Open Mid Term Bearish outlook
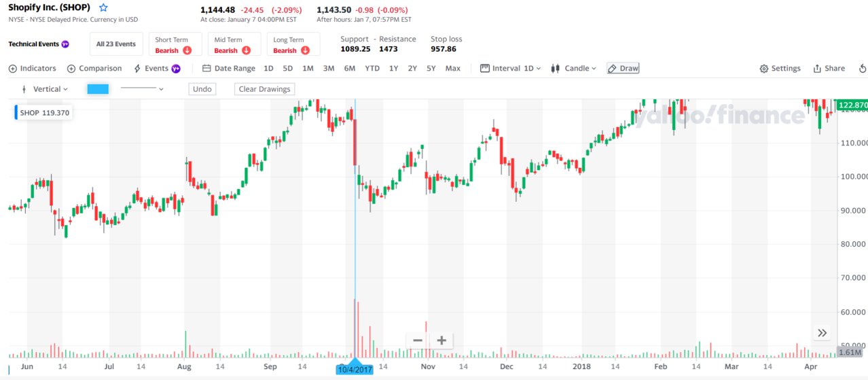Image resolution: width=868 pixels, height=380 pixels. tap(234, 44)
